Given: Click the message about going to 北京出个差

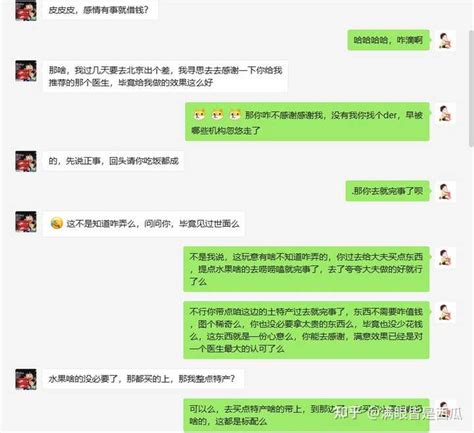Looking at the screenshot, I should click(165, 76).
